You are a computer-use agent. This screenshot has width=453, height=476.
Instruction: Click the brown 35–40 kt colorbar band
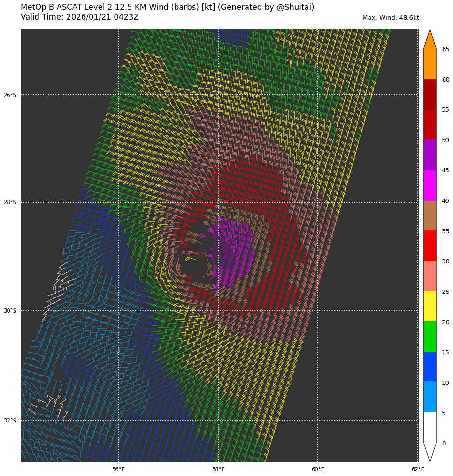point(430,215)
